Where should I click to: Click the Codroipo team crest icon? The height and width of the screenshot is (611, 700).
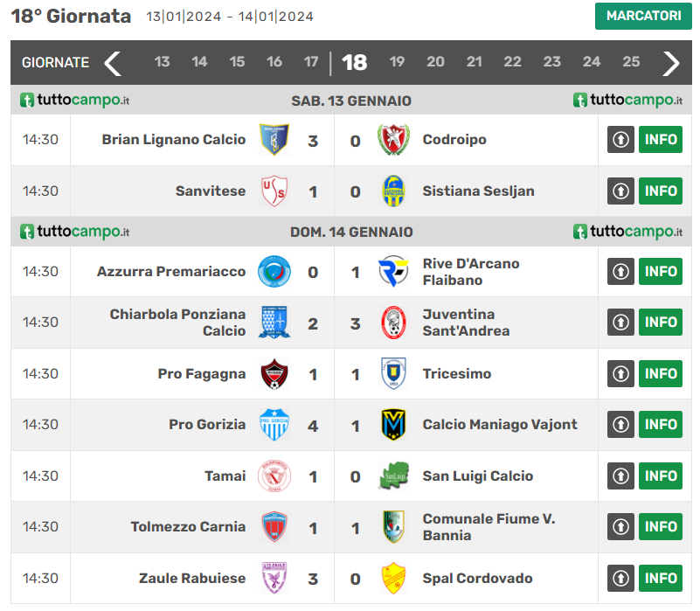pyautogui.click(x=392, y=140)
